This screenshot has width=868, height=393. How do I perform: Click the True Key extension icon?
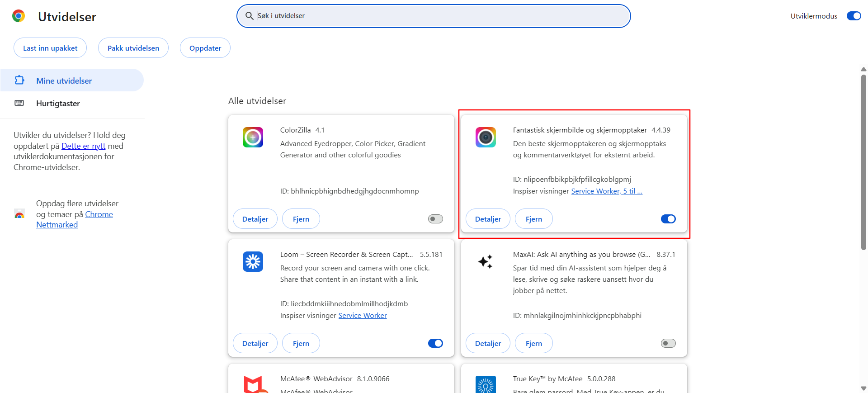(486, 384)
